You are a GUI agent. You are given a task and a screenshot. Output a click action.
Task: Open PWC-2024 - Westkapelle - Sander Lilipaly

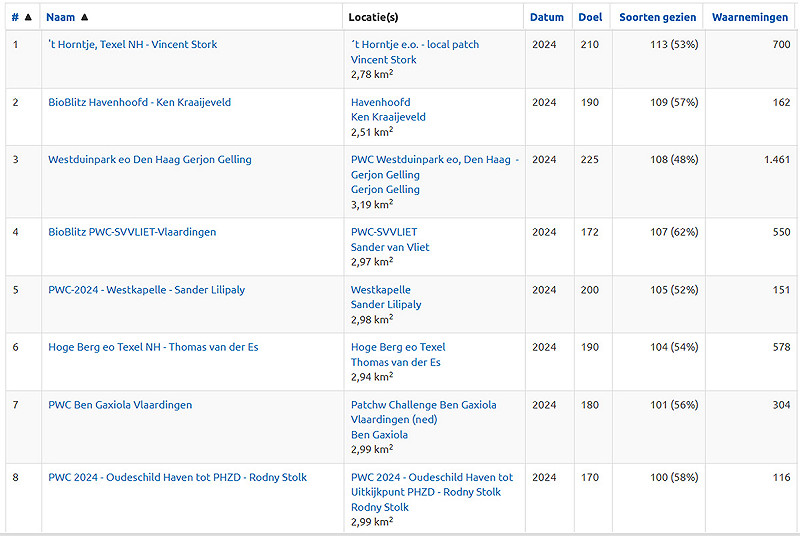click(x=146, y=290)
